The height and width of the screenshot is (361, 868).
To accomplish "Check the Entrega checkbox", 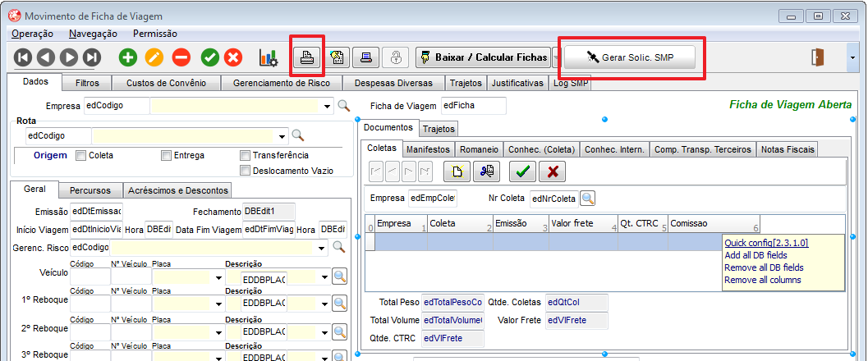I will pyautogui.click(x=166, y=156).
